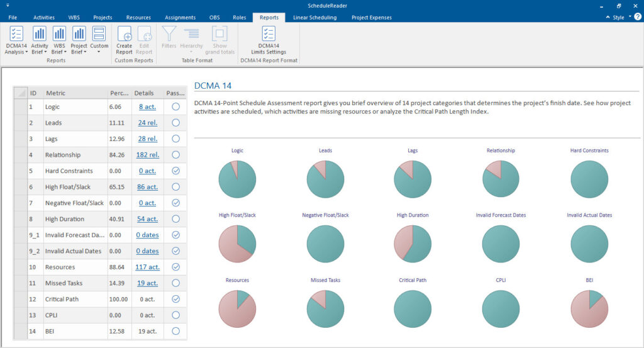Switch to the WBS tab

click(74, 17)
